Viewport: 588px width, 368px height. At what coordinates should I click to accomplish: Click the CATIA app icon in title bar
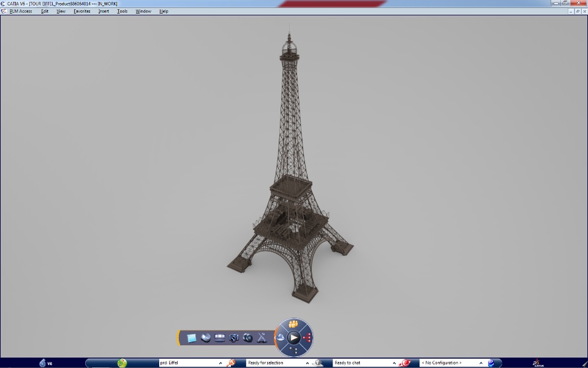click(x=3, y=4)
